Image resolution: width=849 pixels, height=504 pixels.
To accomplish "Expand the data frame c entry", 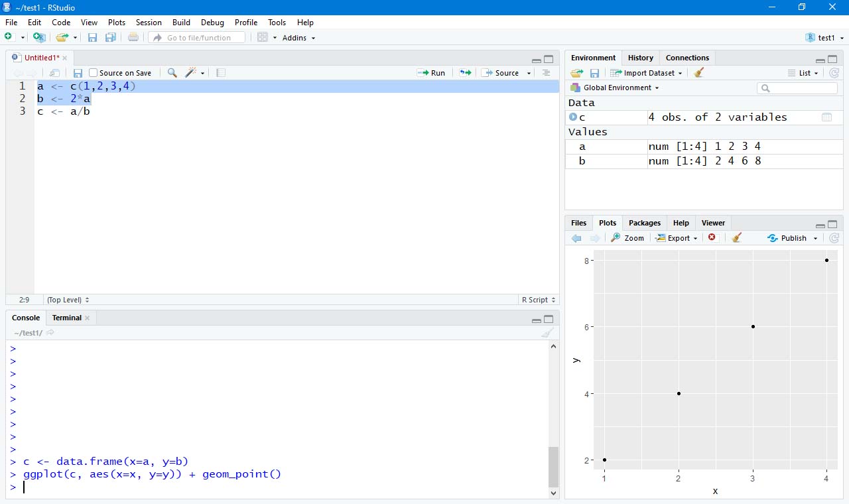I will (573, 117).
